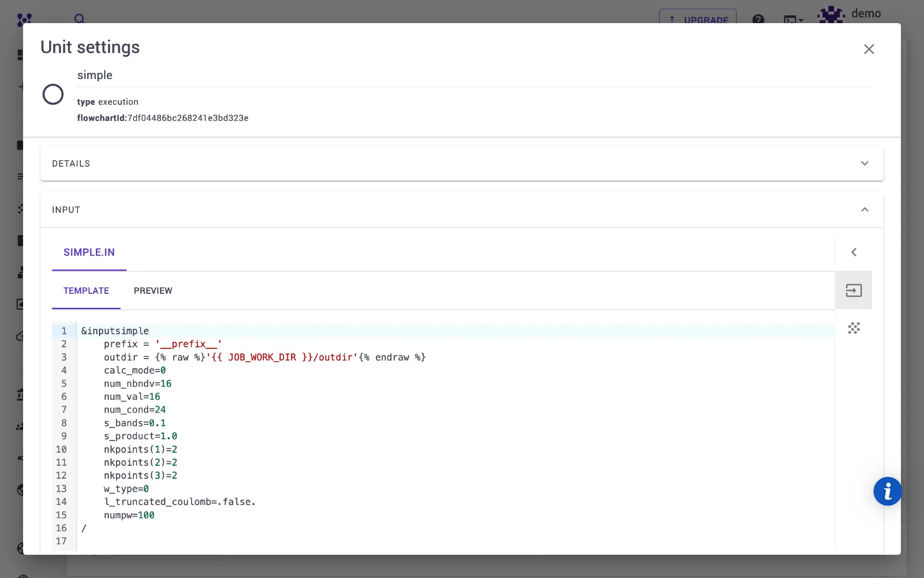Expand the DETAILS section
Image resolution: width=924 pixels, height=578 pixels.
pyautogui.click(x=865, y=163)
